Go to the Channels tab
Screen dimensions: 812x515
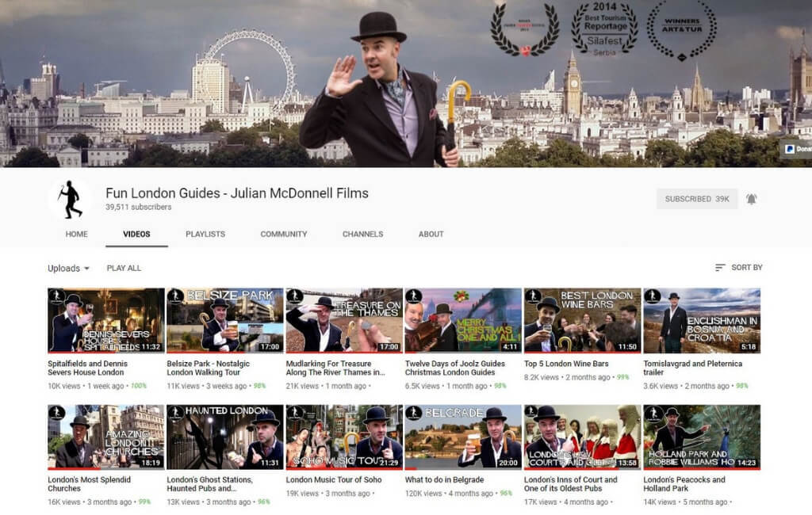363,234
